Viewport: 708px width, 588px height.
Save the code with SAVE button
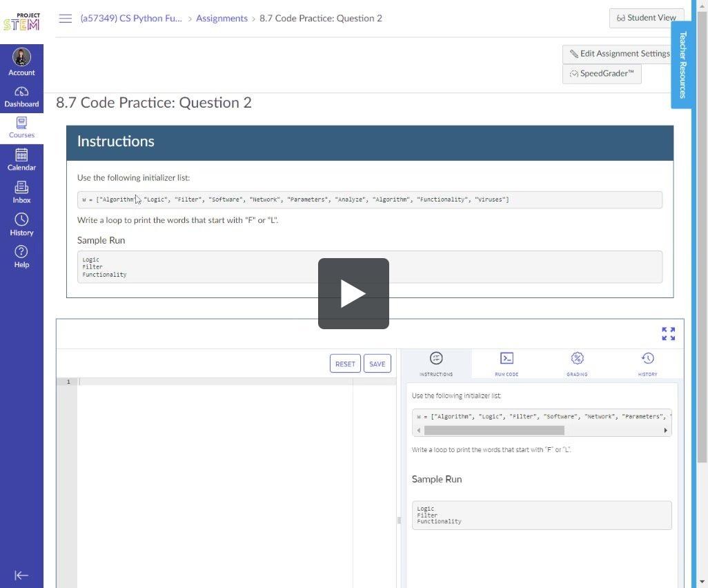(x=377, y=364)
